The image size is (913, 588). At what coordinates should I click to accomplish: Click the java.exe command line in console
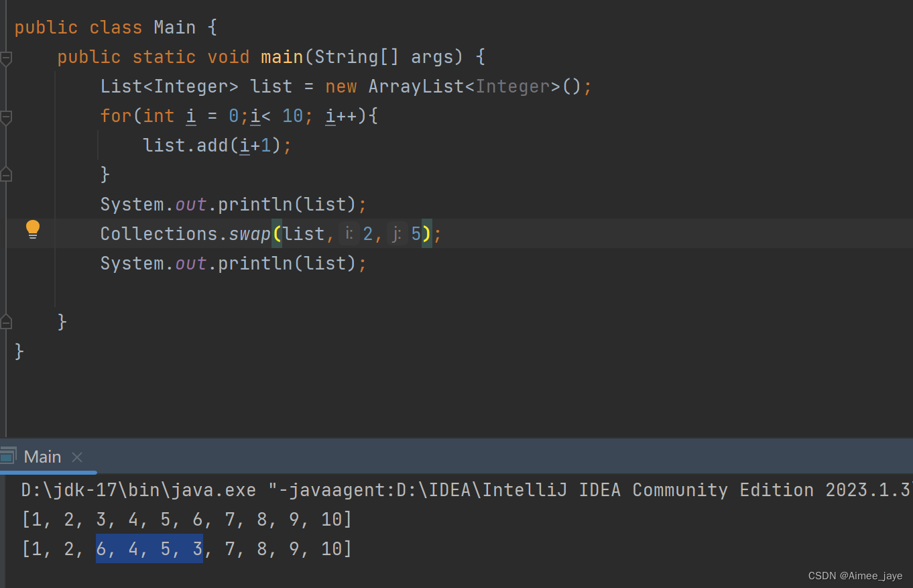point(467,490)
